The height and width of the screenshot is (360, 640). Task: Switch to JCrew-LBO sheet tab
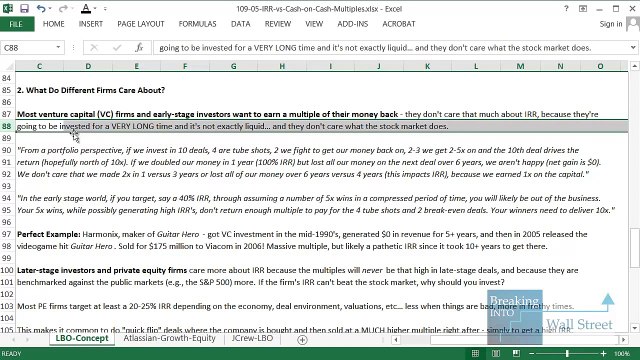(x=252, y=338)
